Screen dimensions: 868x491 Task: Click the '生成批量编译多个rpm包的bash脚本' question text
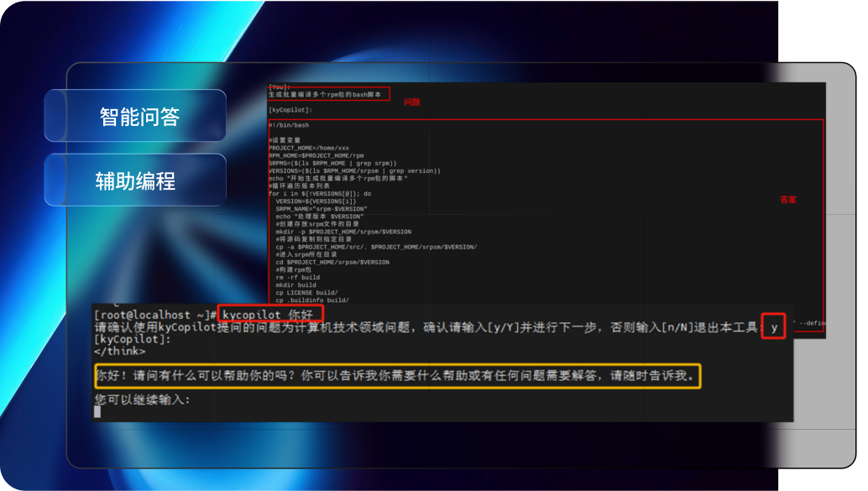click(324, 95)
